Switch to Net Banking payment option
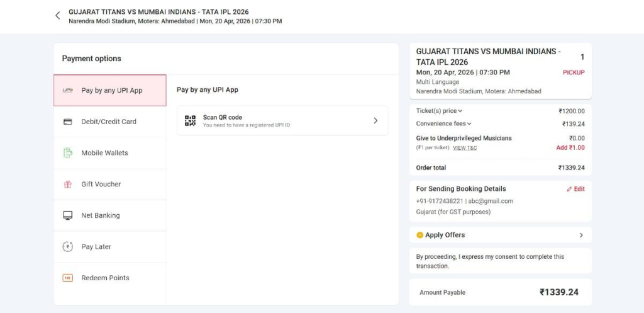 coord(101,215)
